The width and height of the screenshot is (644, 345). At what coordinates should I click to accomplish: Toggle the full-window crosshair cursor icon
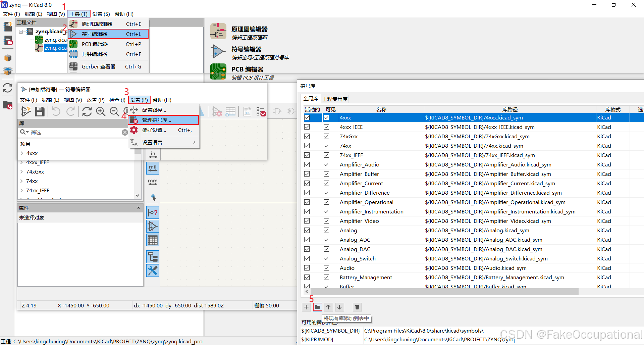[x=153, y=197]
